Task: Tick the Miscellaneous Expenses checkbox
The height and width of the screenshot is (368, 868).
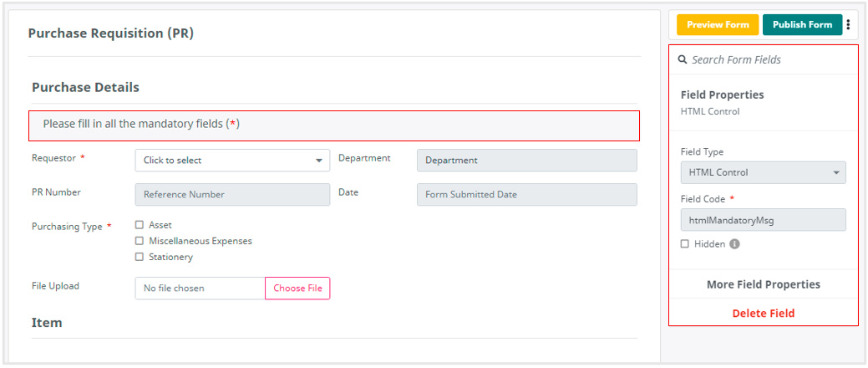Action: (x=140, y=241)
